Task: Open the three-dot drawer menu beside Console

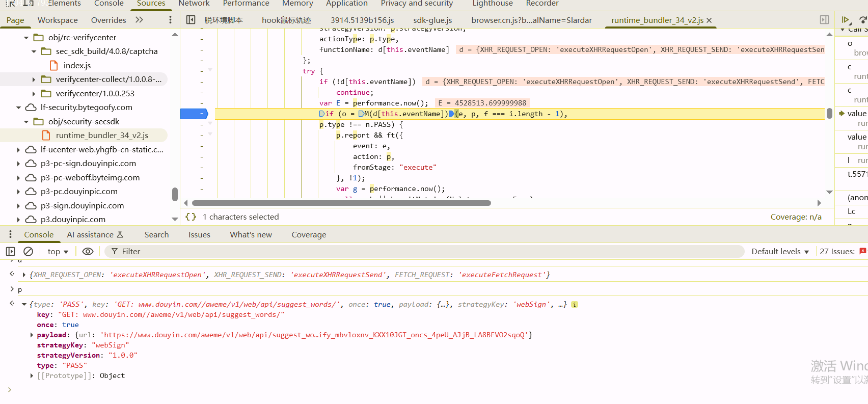Action: (x=10, y=234)
